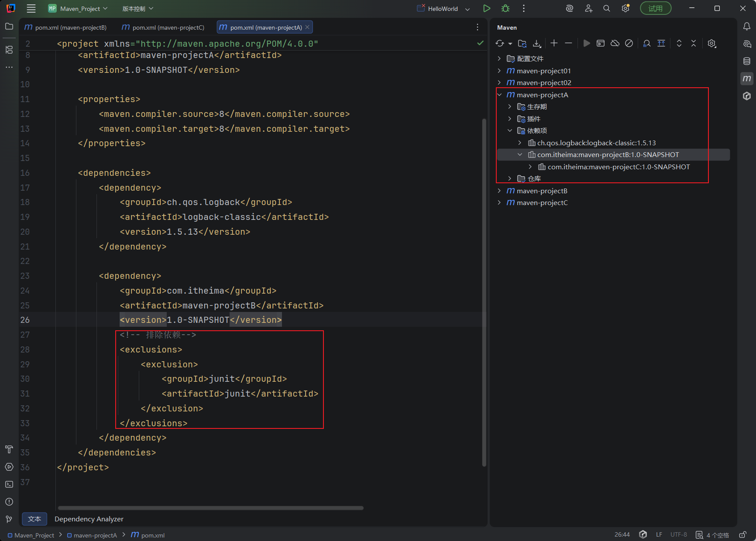Screen dimensions: 756x541
Task: Open editor tabs options menu
Action: (x=478, y=27)
